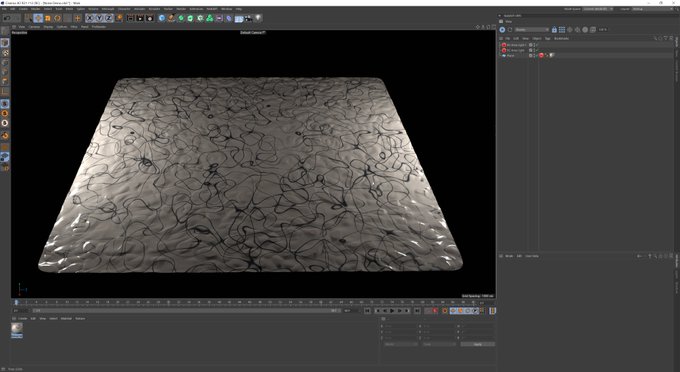
Task: Open the viewport Display menu
Action: point(48,27)
